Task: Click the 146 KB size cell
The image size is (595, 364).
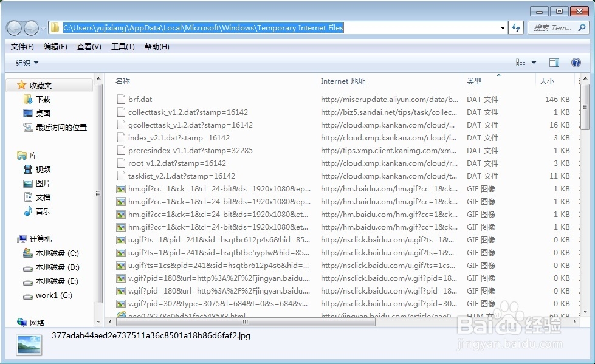Action: (x=557, y=100)
